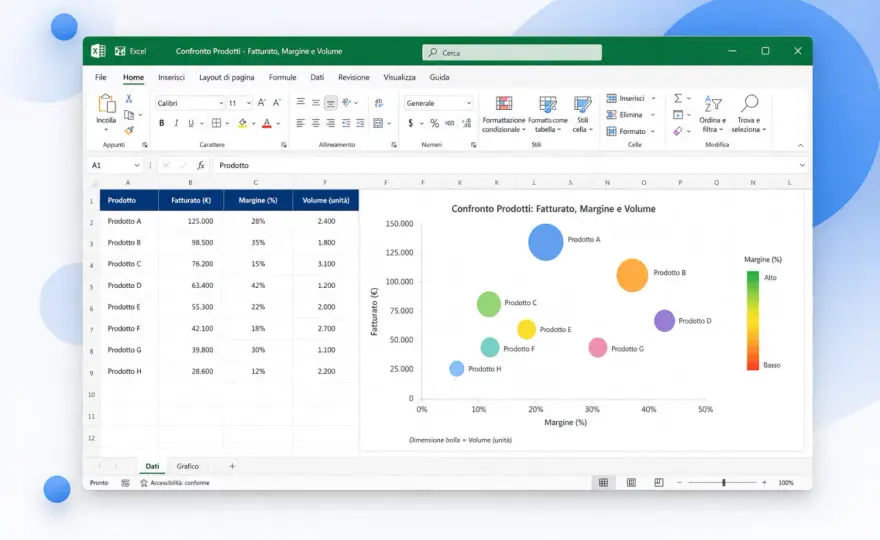Open Formatta come tabella dropdown
Screen dimensions: 880x540
click(548, 114)
